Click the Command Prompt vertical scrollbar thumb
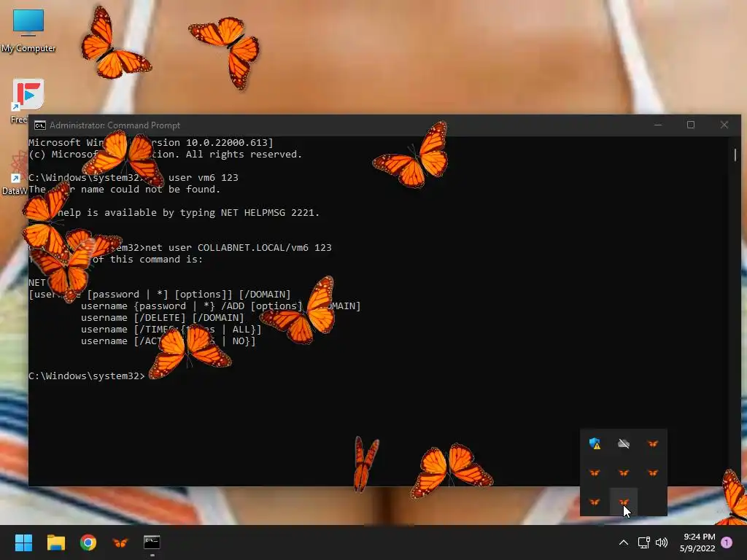Viewport: 747px width, 560px height. point(735,155)
